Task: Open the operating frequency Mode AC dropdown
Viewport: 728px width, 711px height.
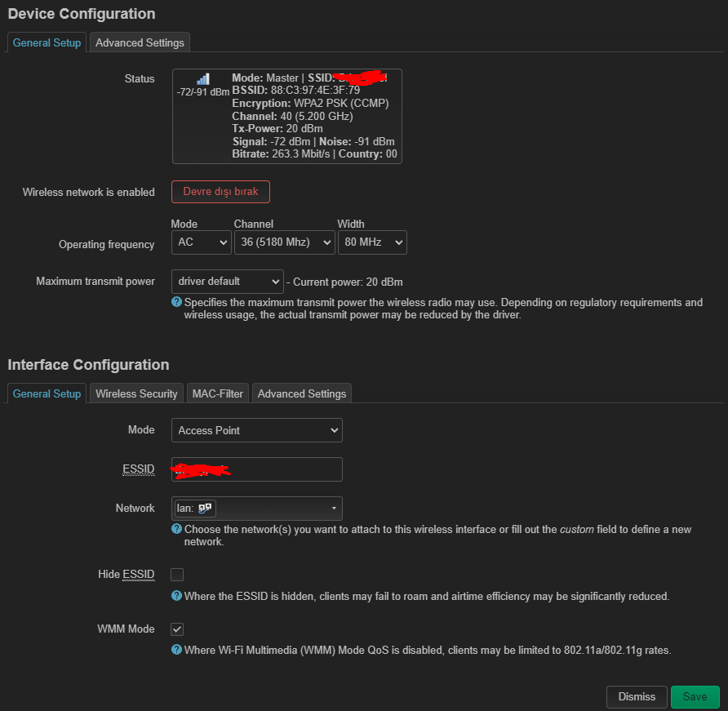Action: click(x=202, y=242)
